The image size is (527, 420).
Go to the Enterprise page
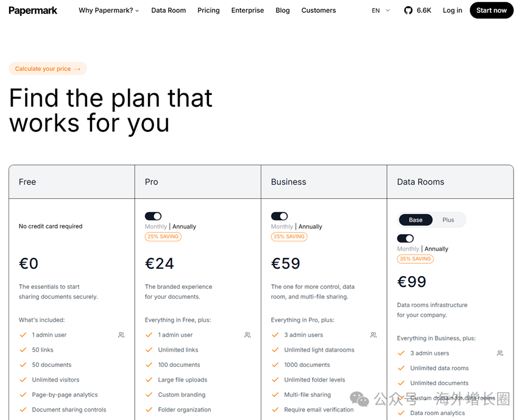click(x=247, y=10)
